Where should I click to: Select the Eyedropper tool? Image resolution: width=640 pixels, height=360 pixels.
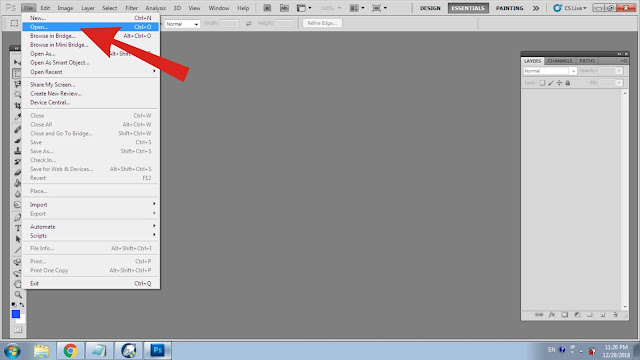17,117
